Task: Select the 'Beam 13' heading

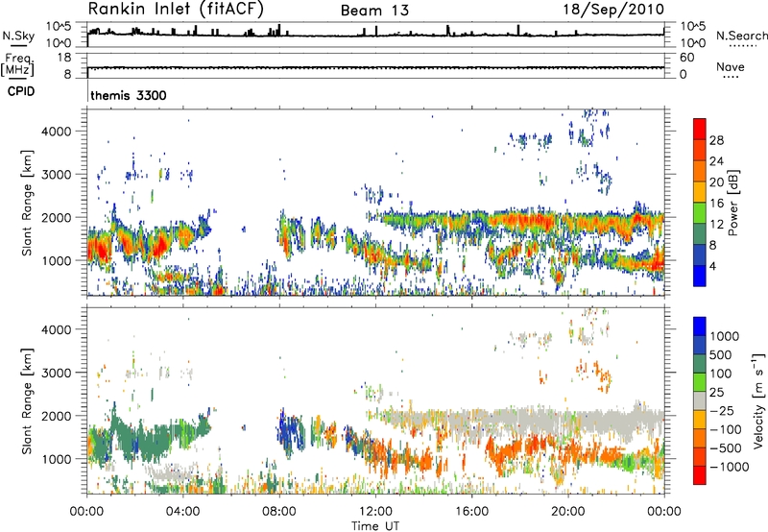Action: tap(374, 11)
